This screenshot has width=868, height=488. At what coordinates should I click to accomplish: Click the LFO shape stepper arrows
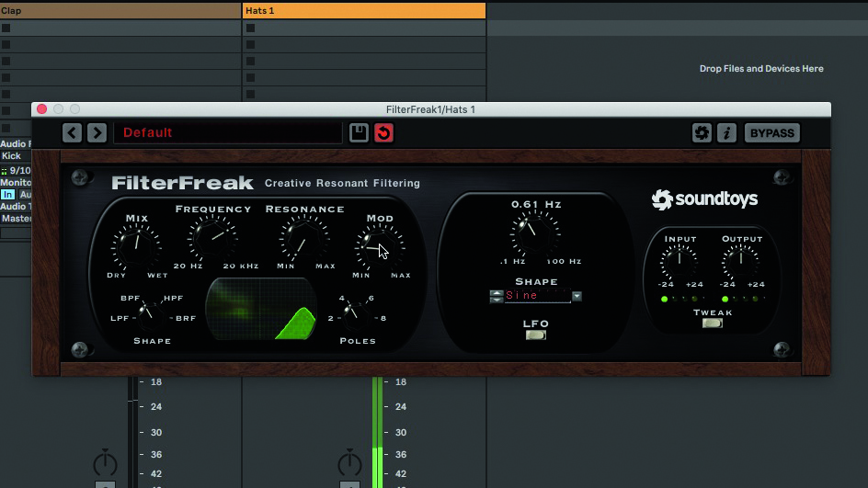[497, 296]
